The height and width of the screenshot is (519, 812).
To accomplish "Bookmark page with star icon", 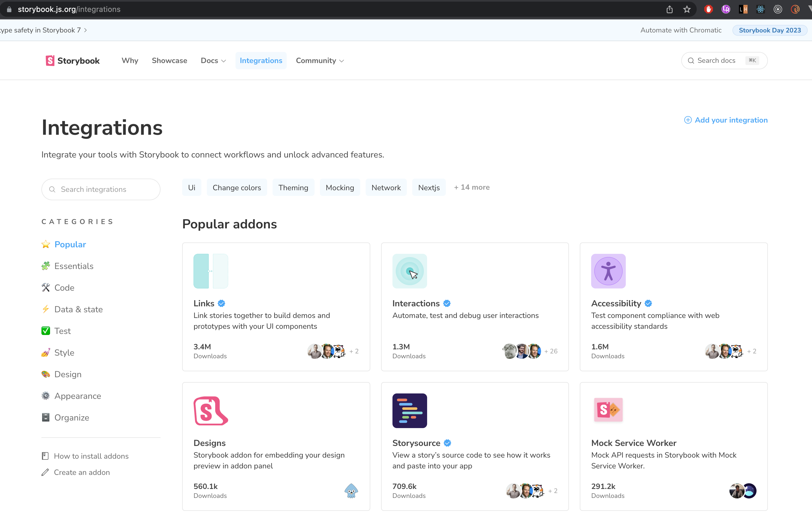I will pos(687,9).
